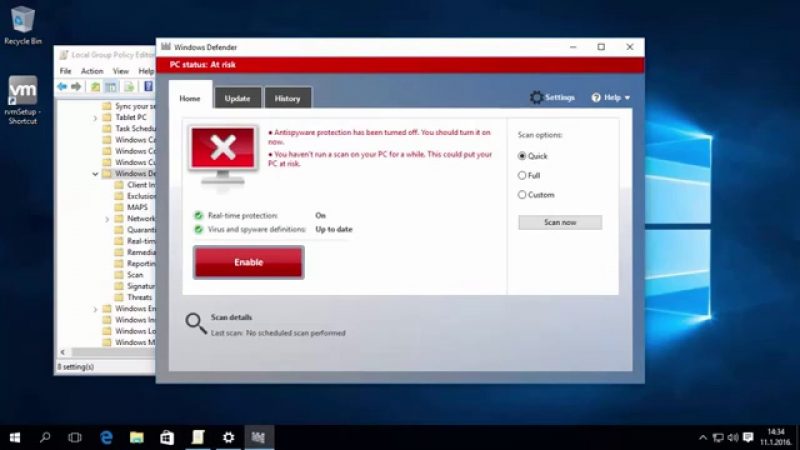Open the View menu in Policy Editor
Viewport: 800px width, 450px height.
pos(120,71)
